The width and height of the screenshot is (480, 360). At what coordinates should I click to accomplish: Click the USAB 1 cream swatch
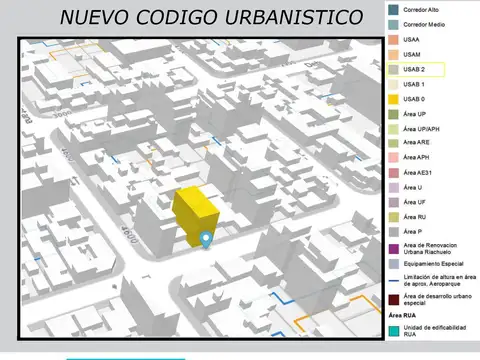(x=393, y=84)
